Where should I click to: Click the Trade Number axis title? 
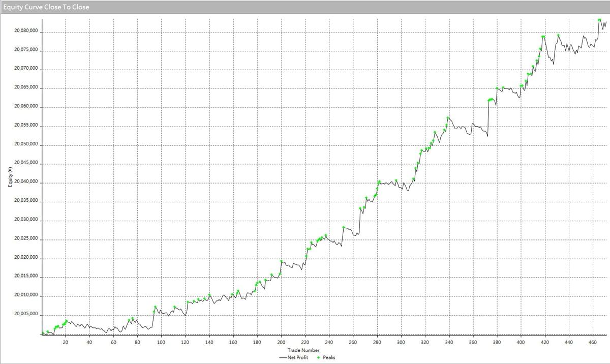(x=303, y=350)
